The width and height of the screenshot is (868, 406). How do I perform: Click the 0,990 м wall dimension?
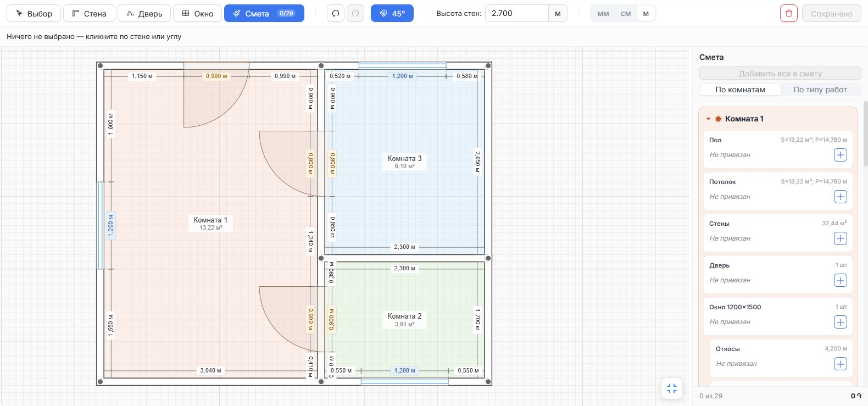[x=285, y=76]
